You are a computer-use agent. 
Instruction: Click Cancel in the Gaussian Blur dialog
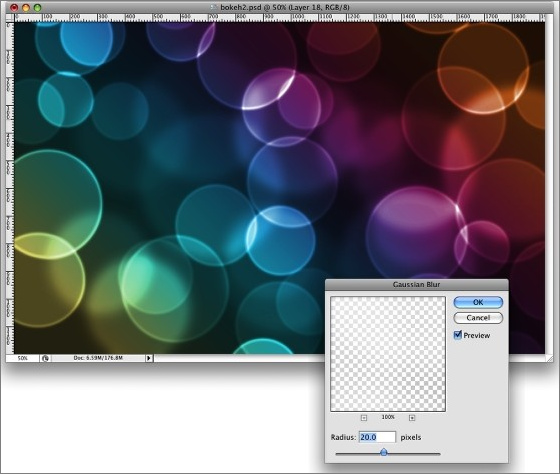coord(478,318)
